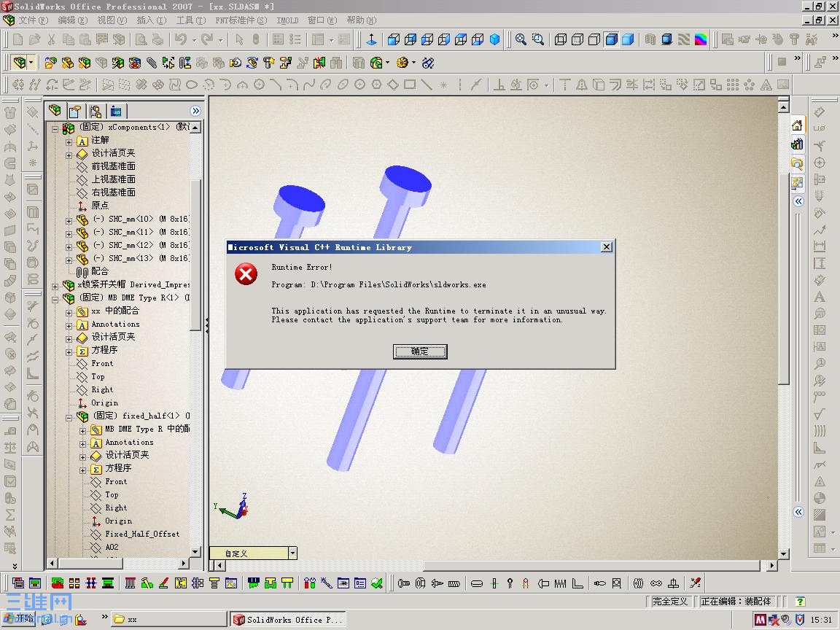Image resolution: width=840 pixels, height=630 pixels.
Task: Click the View Orientation arrow icon
Action: coord(371,39)
